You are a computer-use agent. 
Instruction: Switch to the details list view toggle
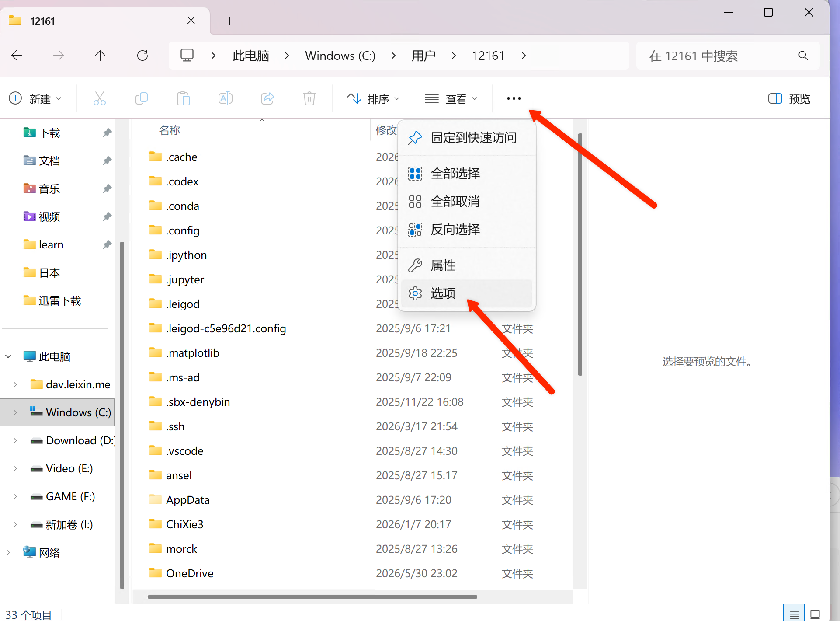click(794, 614)
